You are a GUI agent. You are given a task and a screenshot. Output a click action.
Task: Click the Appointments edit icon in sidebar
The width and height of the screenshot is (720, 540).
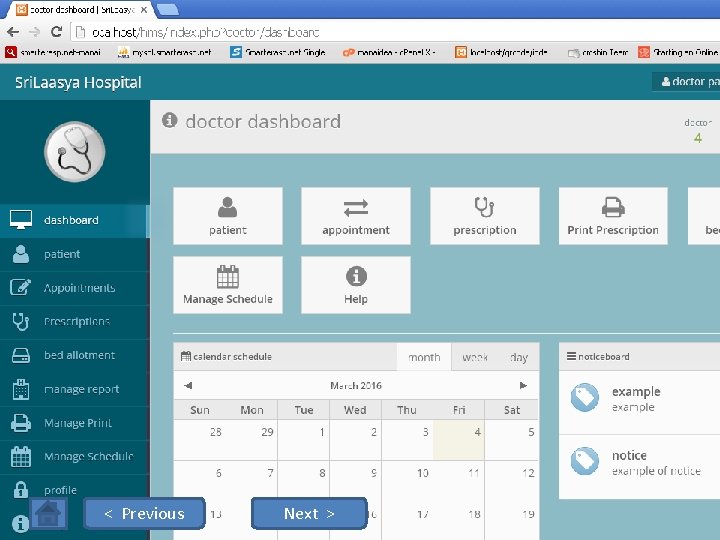point(21,287)
